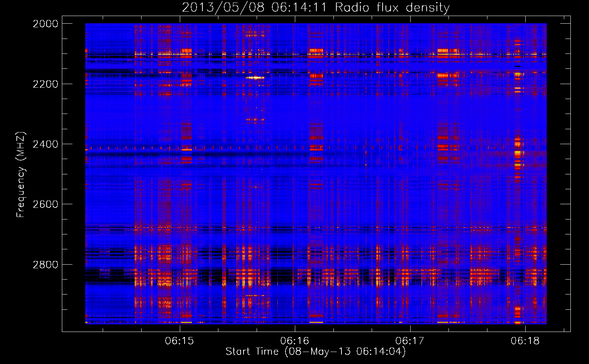Select the 2800 frequency axis label
589x364 pixels.
[x=46, y=265]
